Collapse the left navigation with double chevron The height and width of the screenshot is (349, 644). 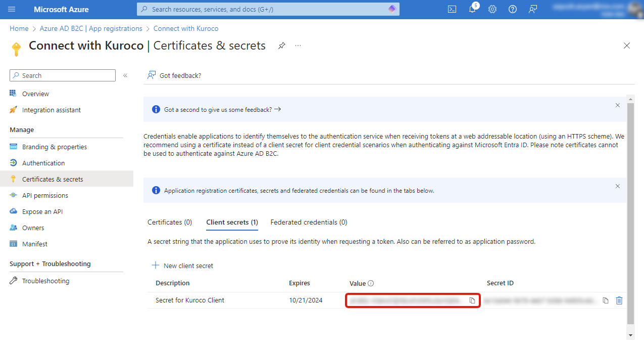click(125, 75)
